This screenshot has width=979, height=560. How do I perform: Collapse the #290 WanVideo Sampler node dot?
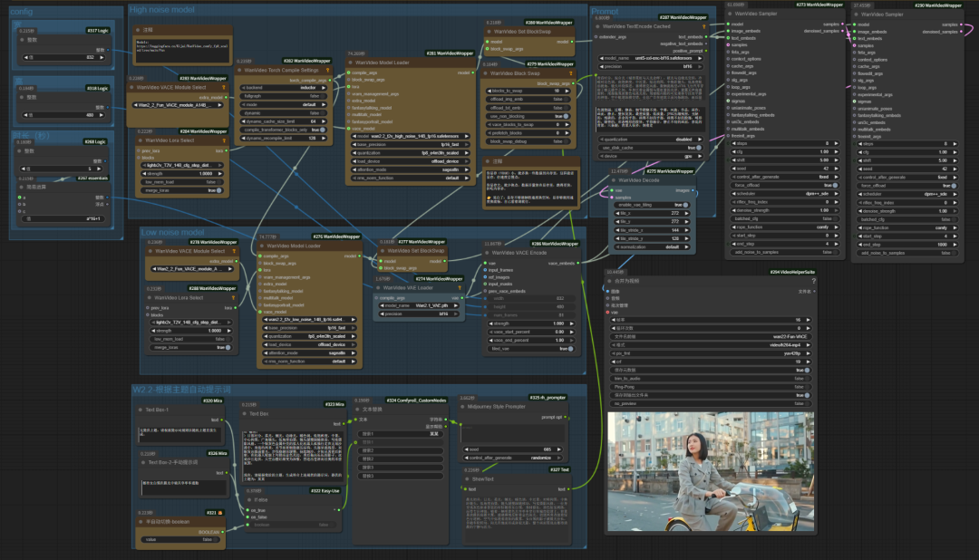pos(856,14)
